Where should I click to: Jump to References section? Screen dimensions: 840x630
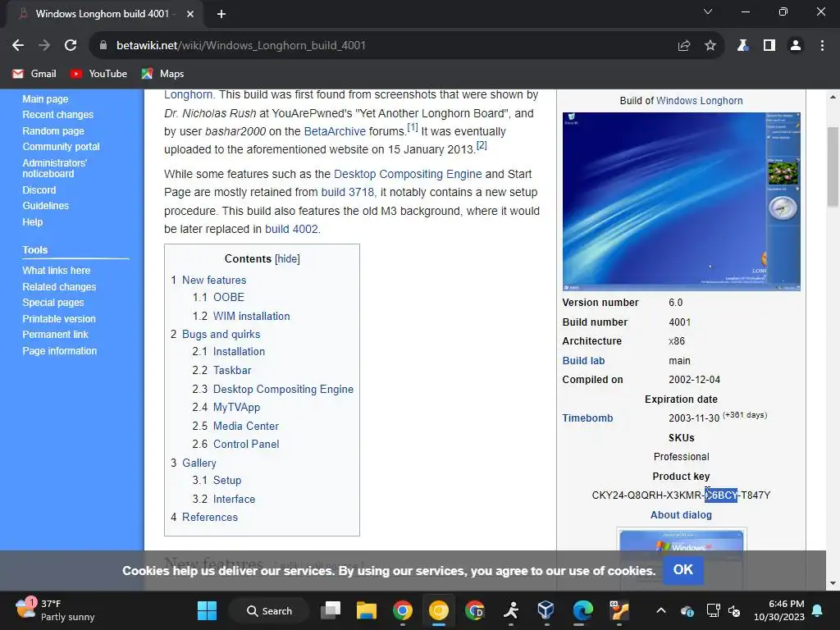pyautogui.click(x=210, y=518)
